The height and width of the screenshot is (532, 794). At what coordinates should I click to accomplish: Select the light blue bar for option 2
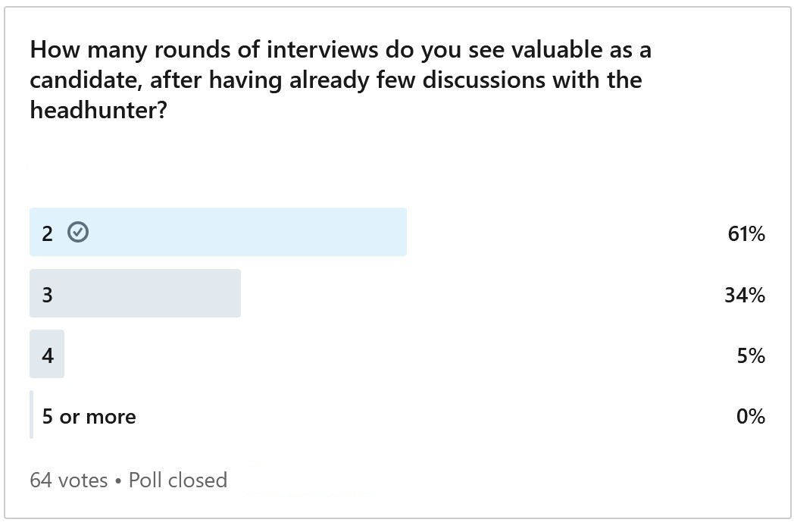[x=217, y=232]
